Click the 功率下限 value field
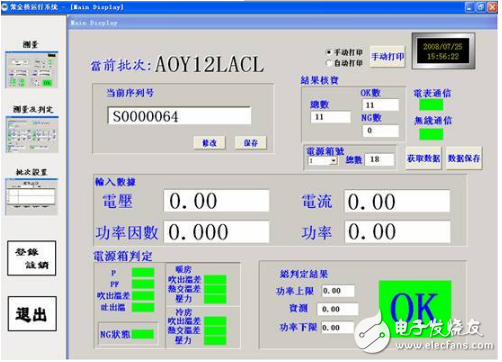 pyautogui.click(x=338, y=327)
